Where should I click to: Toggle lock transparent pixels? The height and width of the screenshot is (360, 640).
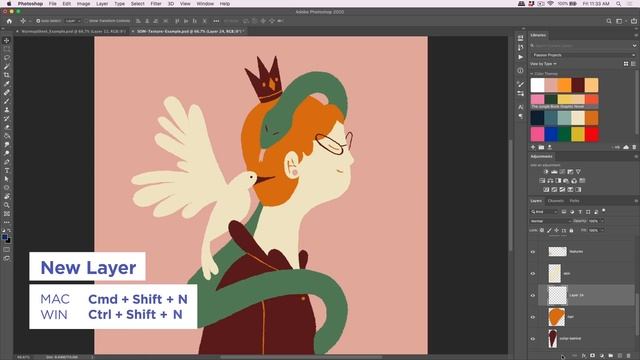[x=542, y=230]
